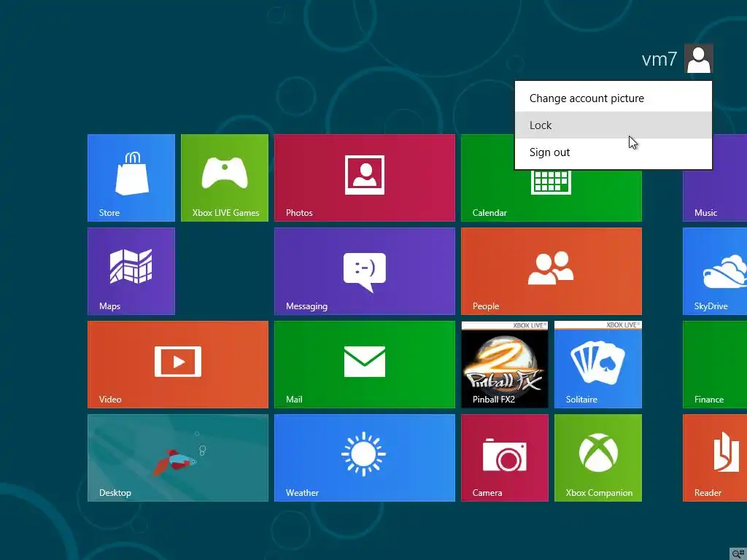Screen dimensions: 747x560
Task: Open the Finance tile
Action: [715, 365]
